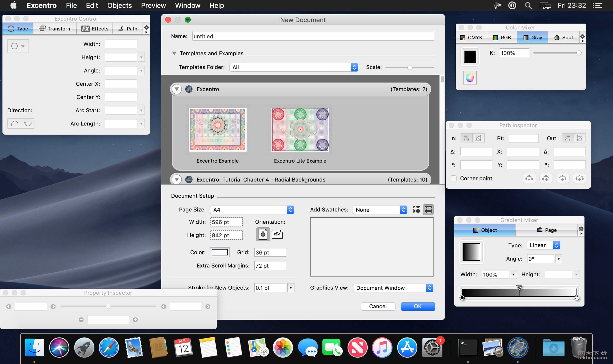Image resolution: width=613 pixels, height=364 pixels.
Task: Open Photos app from the Dock
Action: pyautogui.click(x=283, y=348)
